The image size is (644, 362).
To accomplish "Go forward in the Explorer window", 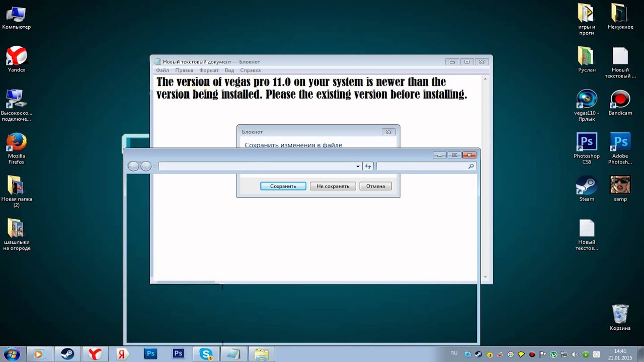I will pyautogui.click(x=146, y=166).
